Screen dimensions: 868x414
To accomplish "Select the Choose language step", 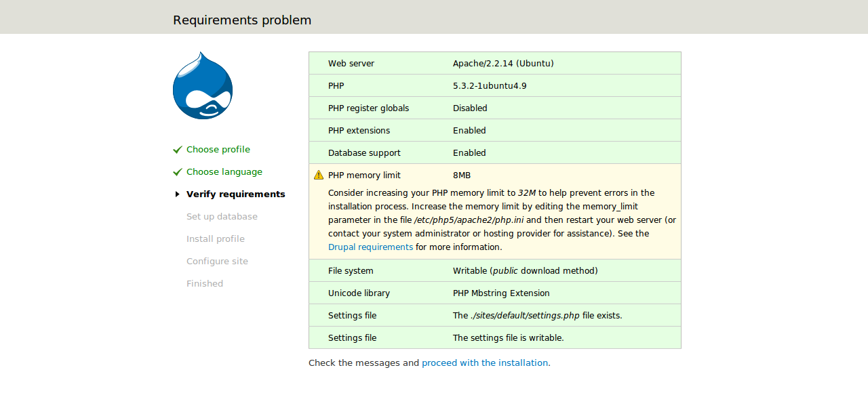I will (224, 172).
